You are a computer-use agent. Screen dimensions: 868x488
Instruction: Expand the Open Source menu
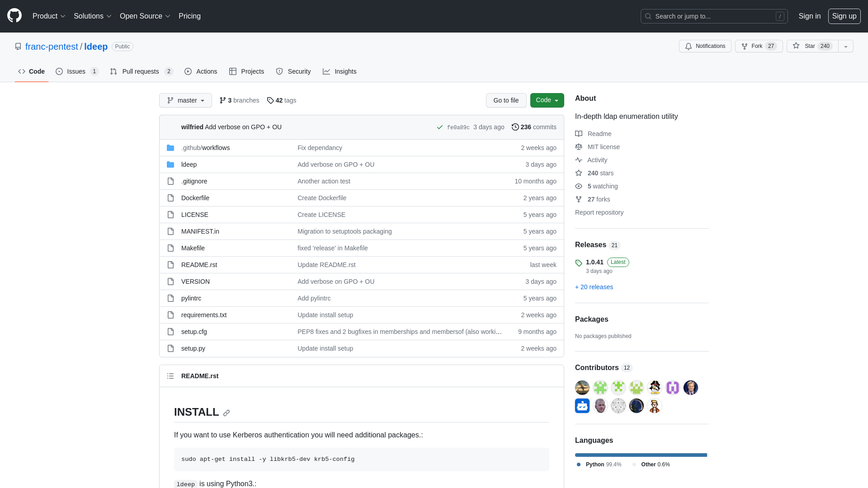(145, 16)
